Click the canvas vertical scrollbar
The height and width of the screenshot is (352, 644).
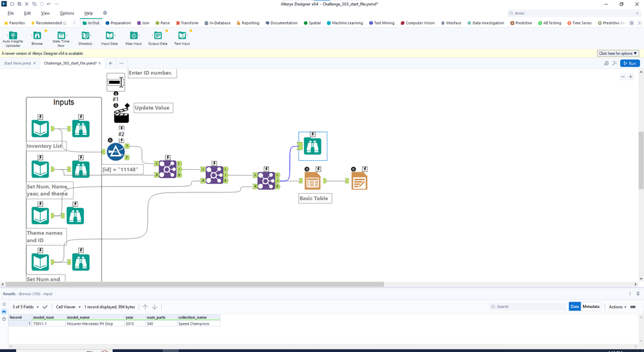click(x=641, y=160)
